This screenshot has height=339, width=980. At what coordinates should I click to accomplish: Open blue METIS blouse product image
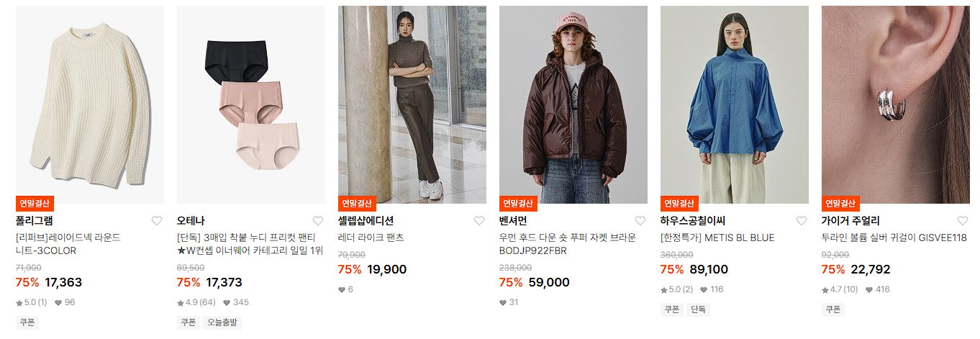(x=735, y=105)
